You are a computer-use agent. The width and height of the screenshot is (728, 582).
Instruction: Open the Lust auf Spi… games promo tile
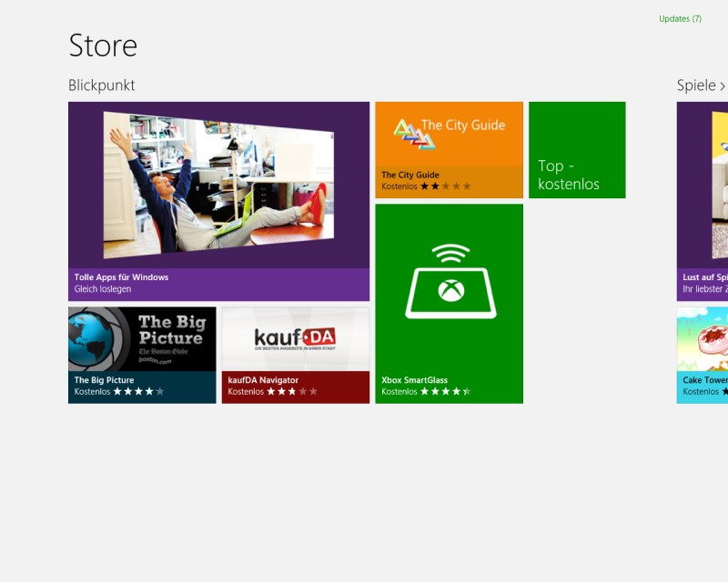click(703, 201)
